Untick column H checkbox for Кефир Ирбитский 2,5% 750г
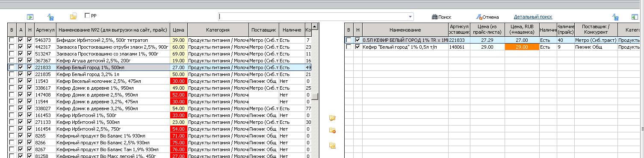 (x=30, y=129)
